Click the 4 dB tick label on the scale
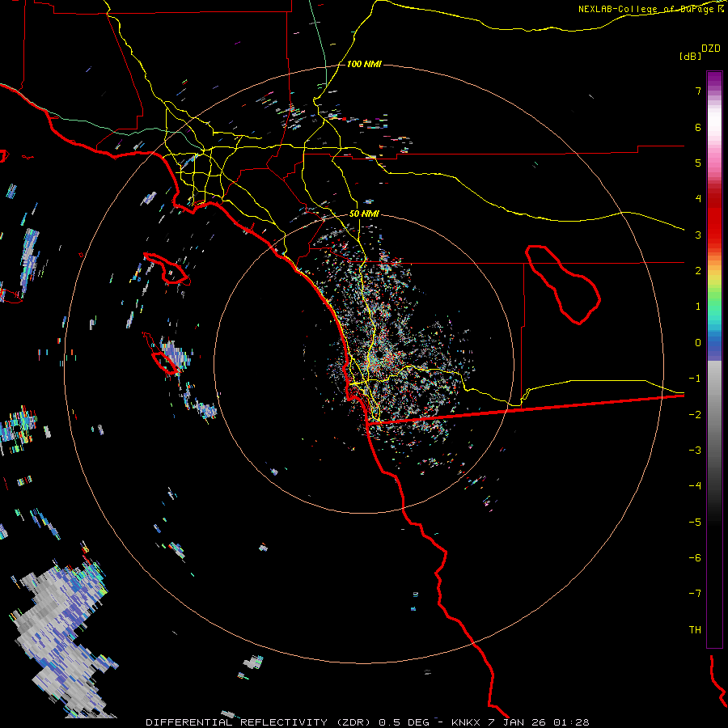The height and width of the screenshot is (728, 728). pyautogui.click(x=698, y=199)
